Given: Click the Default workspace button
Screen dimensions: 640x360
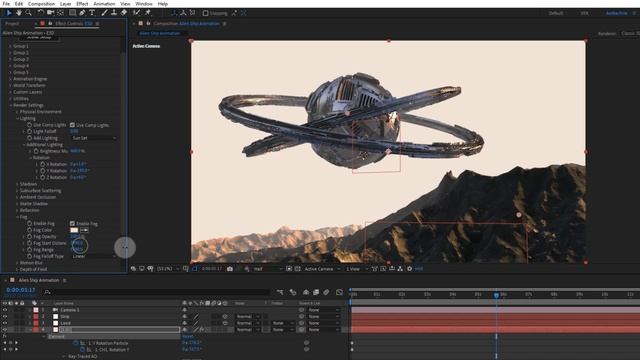Looking at the screenshot, I should [x=556, y=13].
